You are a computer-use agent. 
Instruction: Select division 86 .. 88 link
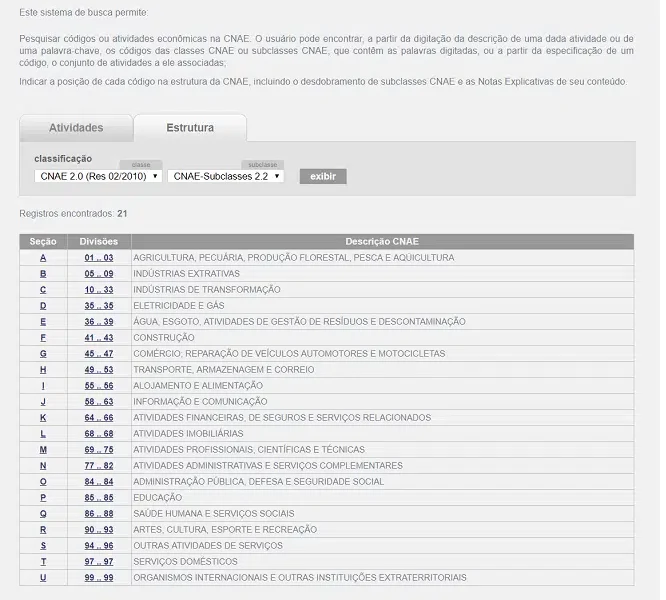pyautogui.click(x=99, y=514)
